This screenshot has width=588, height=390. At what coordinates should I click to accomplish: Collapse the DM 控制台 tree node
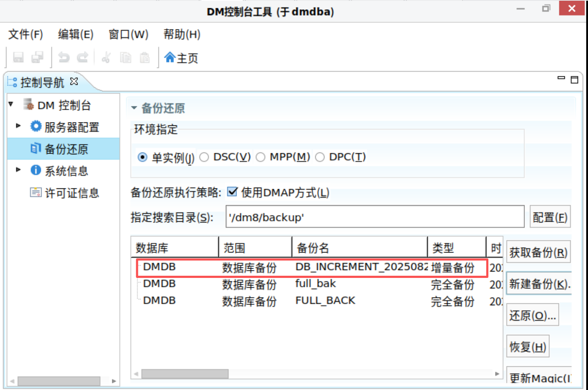10,104
